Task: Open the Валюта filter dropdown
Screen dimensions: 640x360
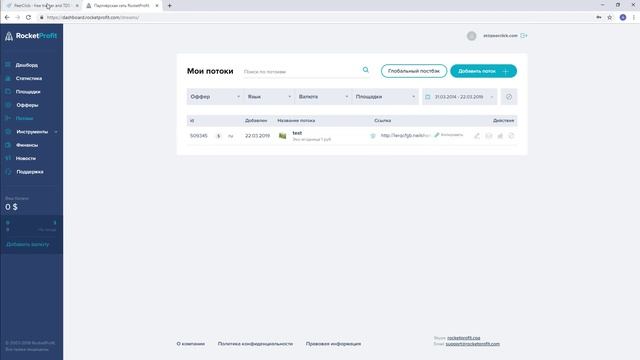Action: point(323,97)
